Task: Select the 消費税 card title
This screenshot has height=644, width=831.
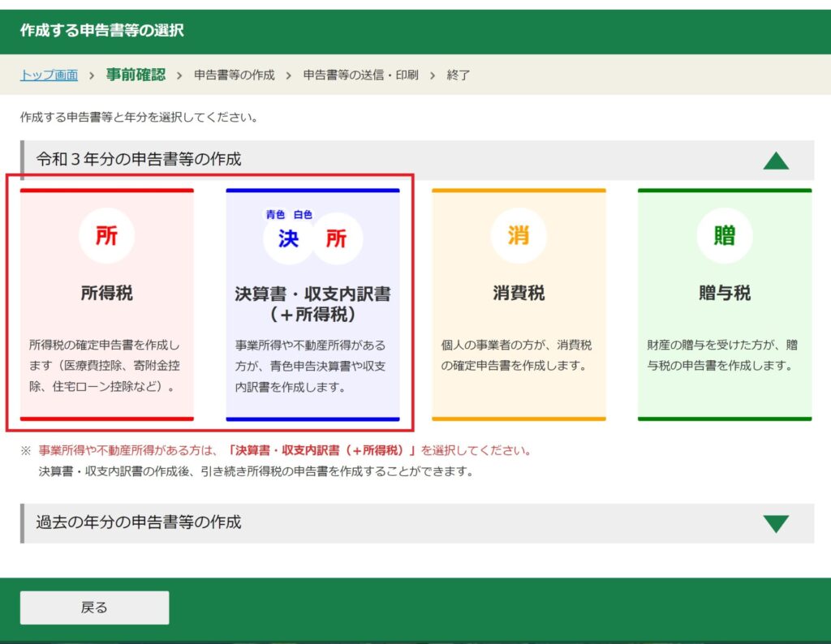Action: point(519,293)
